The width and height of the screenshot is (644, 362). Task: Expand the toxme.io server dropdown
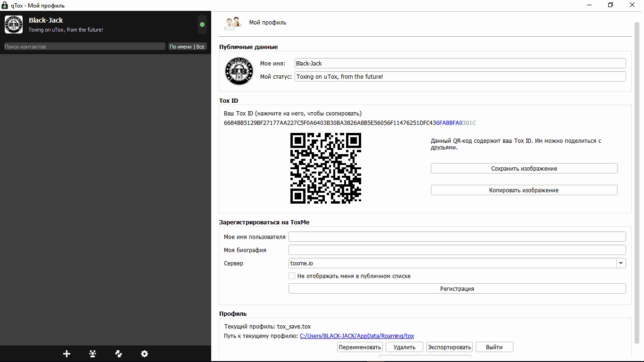coord(621,263)
